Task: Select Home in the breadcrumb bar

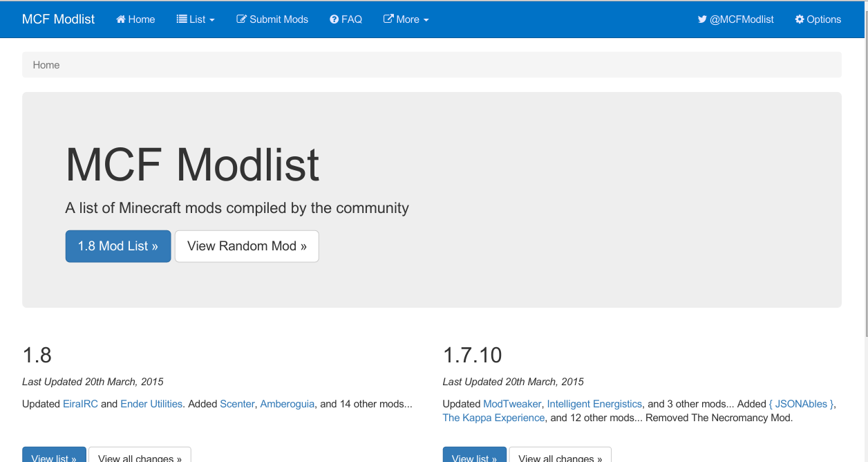Action: [x=46, y=65]
